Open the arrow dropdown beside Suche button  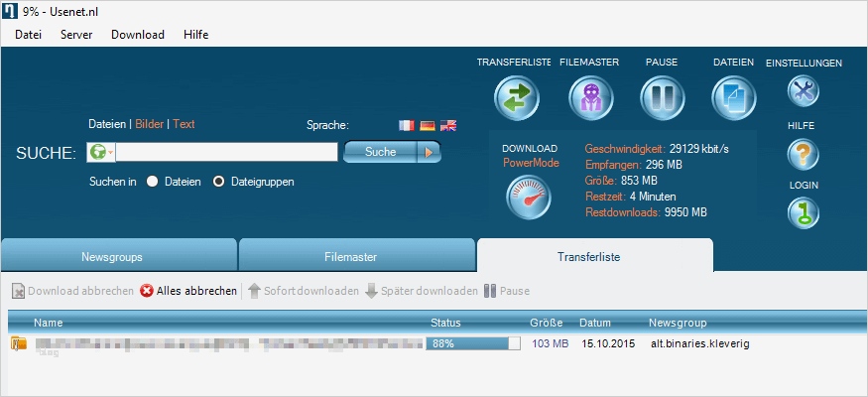pyautogui.click(x=429, y=152)
